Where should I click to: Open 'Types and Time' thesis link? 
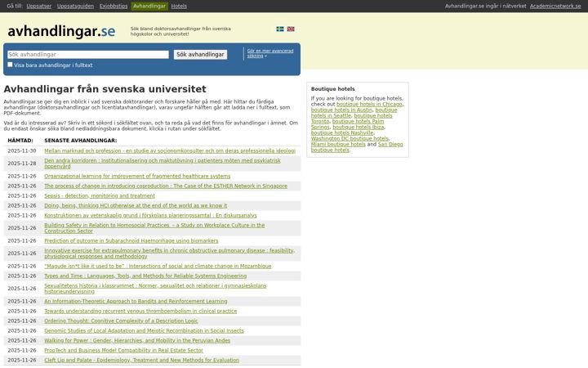coord(145,276)
